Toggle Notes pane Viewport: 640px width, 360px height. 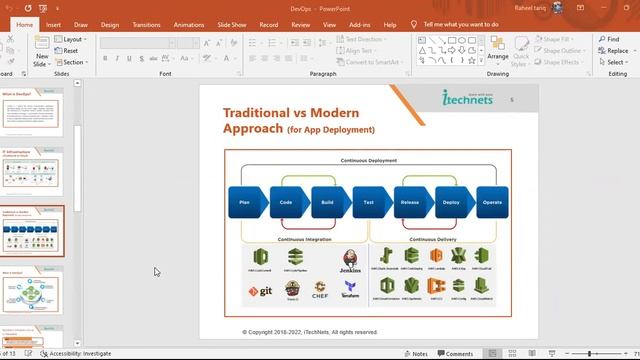pos(416,353)
